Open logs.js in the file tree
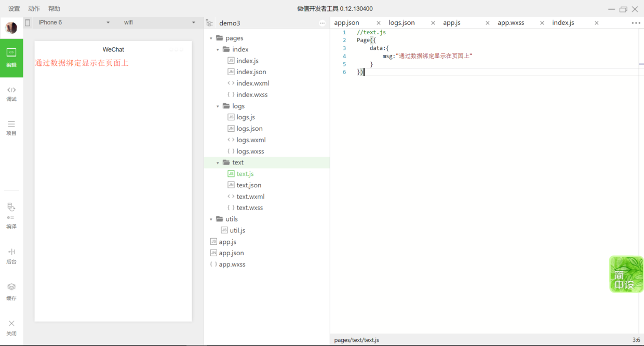The width and height of the screenshot is (644, 346). tap(245, 117)
